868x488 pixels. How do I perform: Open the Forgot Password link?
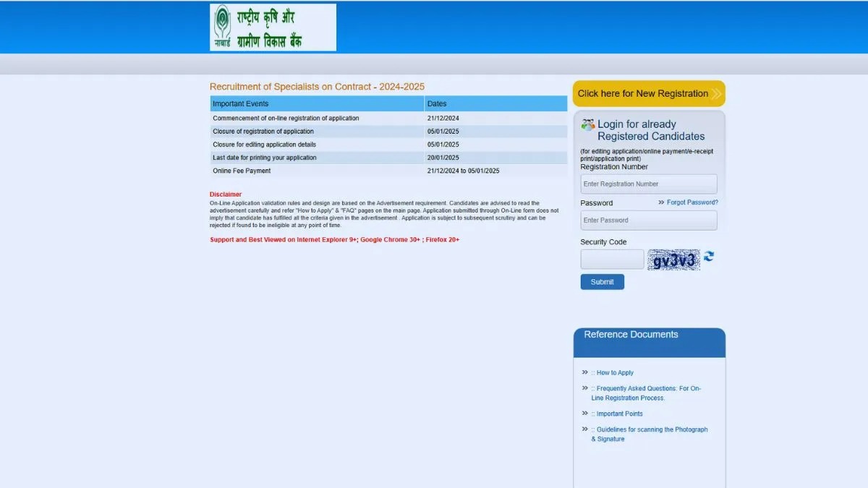(692, 202)
